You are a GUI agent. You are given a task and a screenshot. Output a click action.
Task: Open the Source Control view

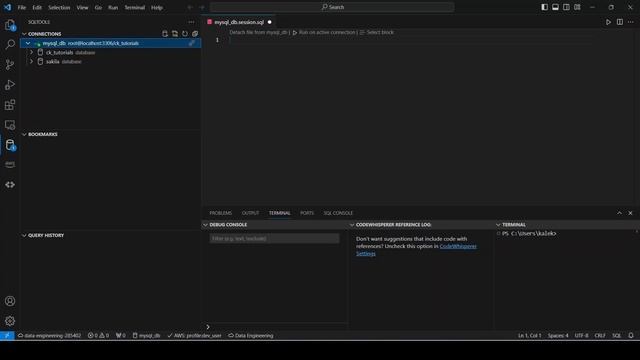pos(10,64)
